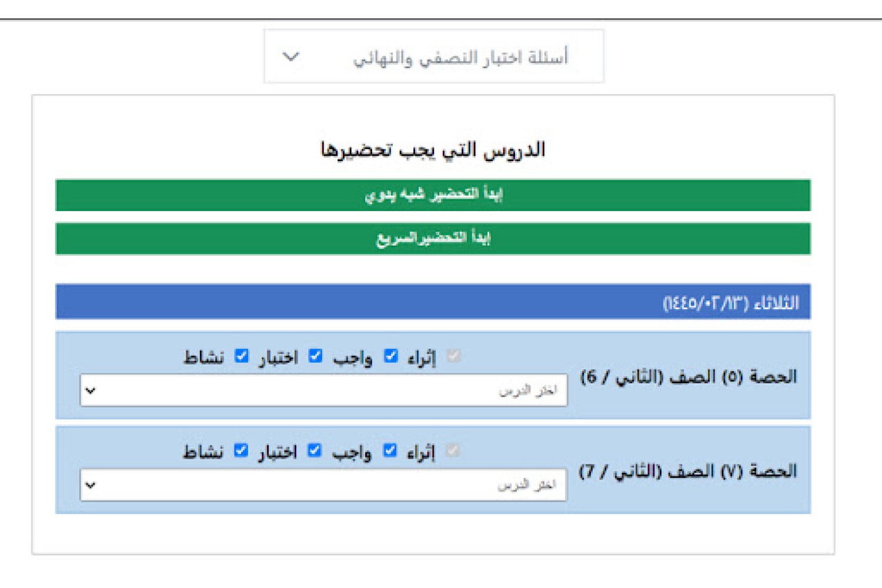
Task: Click the واجب label text in period 5 row
Action: click(x=352, y=357)
